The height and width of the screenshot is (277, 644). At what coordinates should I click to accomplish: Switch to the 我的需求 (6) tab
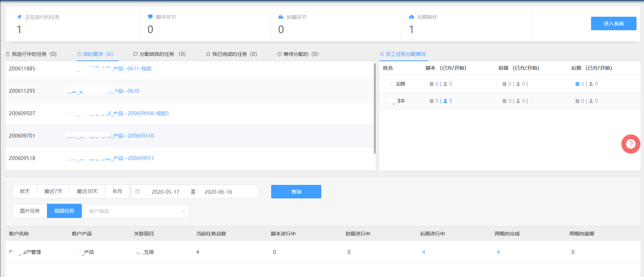point(95,54)
